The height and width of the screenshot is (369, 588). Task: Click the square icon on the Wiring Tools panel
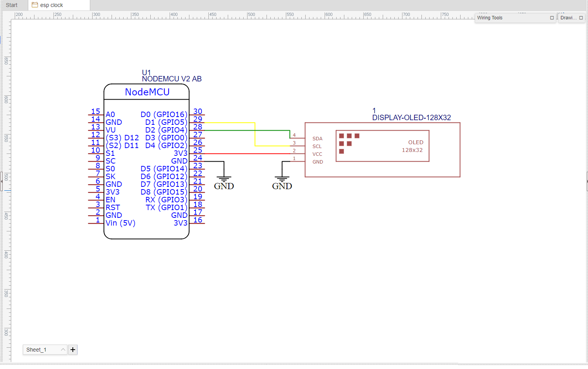[x=552, y=18]
